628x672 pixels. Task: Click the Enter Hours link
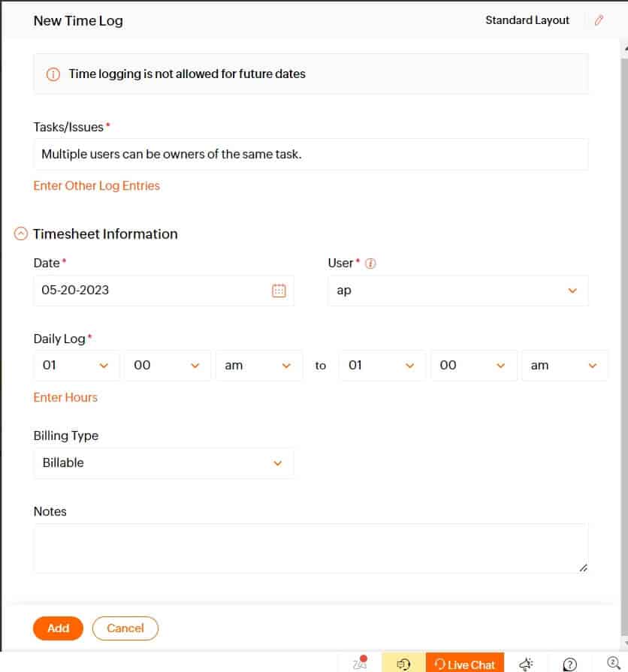(65, 397)
